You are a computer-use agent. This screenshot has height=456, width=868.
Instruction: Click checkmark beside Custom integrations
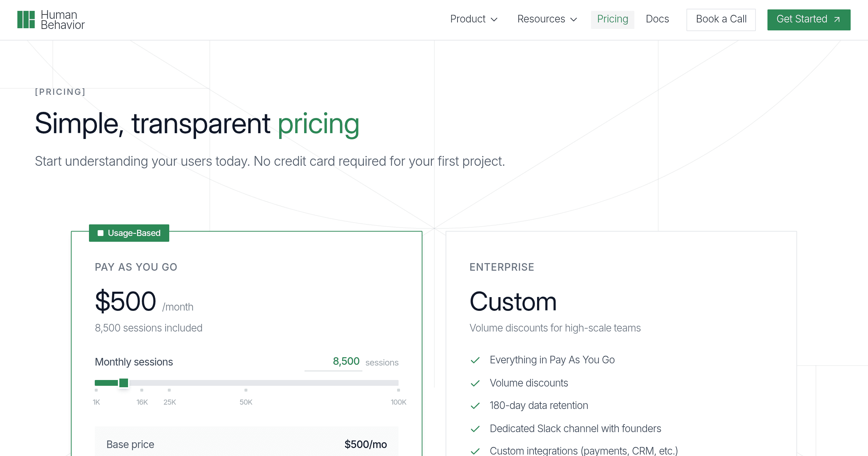pos(475,451)
